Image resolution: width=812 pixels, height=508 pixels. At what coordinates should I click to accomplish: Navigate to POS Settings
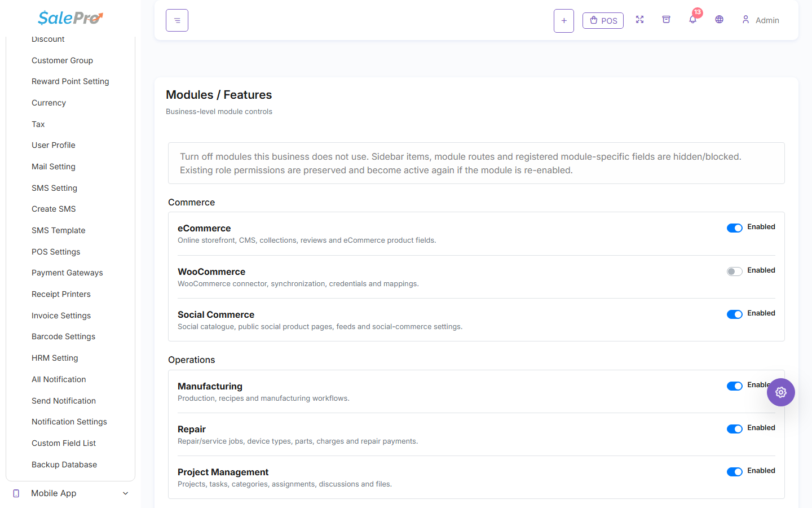56,252
